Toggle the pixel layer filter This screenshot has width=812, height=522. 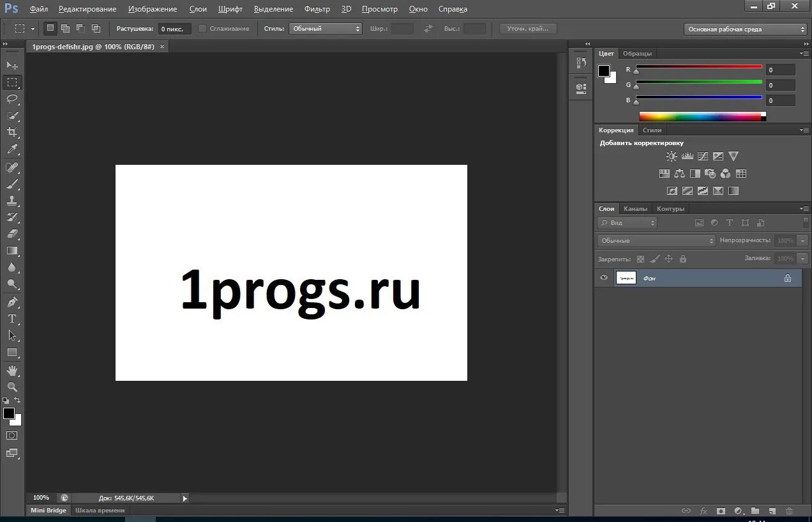pos(699,223)
